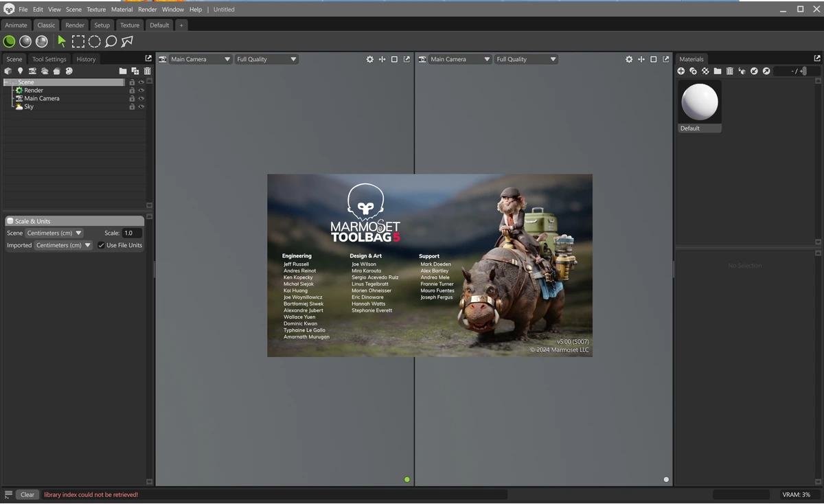This screenshot has height=504, width=824.
Task: Choose the rectangle marquee selection tool
Action: (x=78, y=42)
